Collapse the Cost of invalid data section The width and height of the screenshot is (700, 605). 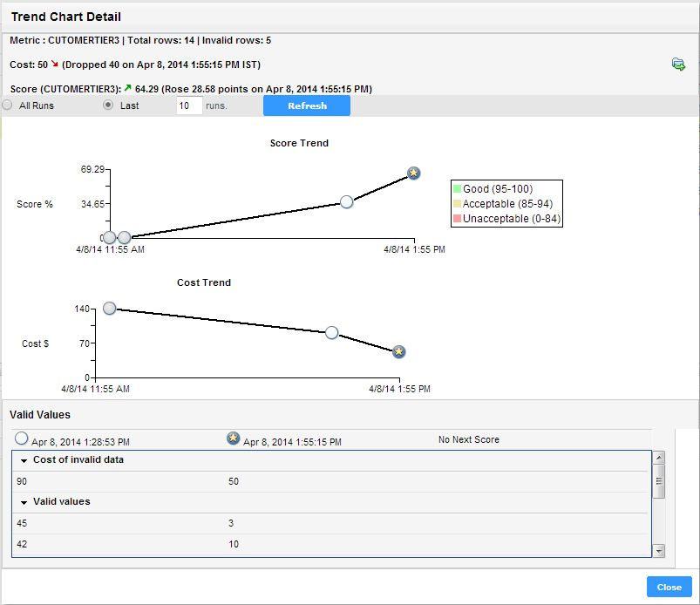coord(24,460)
